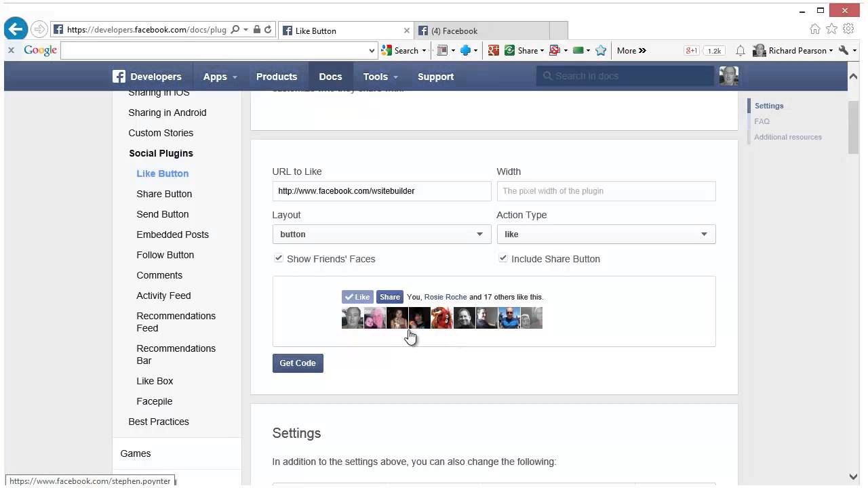Click the +1 button in the toolbar
This screenshot has height=488, width=868.
coord(691,50)
